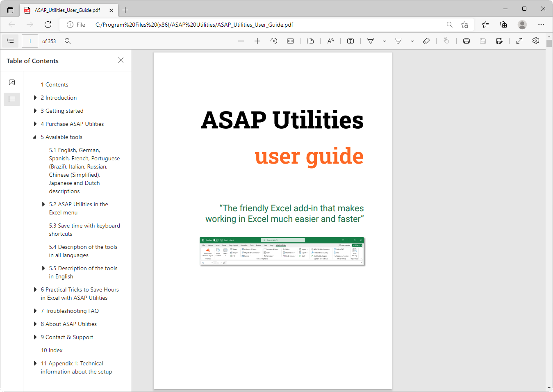This screenshot has width=553, height=392.
Task: Zoom in with the plus icon
Action: (257, 41)
